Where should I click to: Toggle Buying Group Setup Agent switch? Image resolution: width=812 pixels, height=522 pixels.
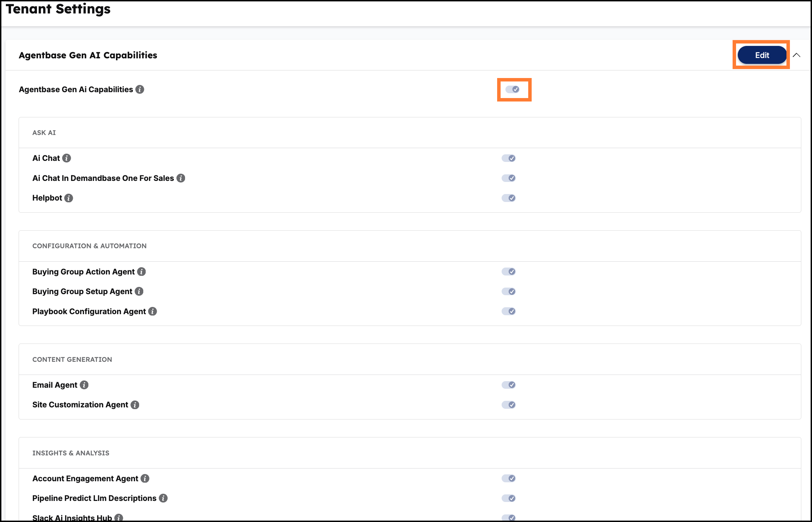pos(509,291)
